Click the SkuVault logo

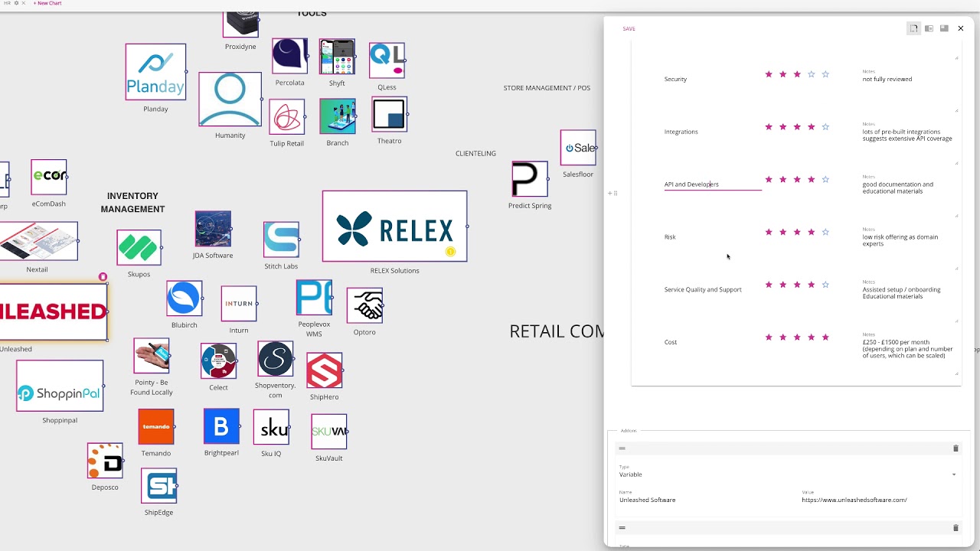(329, 432)
